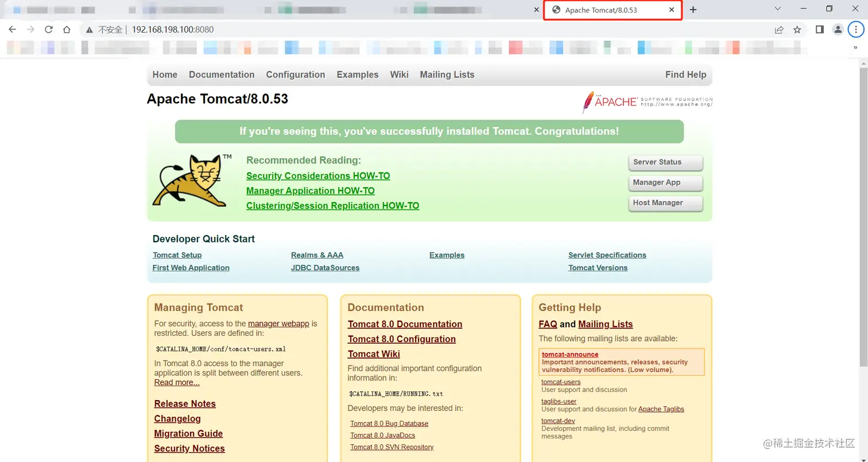The image size is (868, 462).
Task: Reload the Tomcat page
Action: tap(49, 29)
